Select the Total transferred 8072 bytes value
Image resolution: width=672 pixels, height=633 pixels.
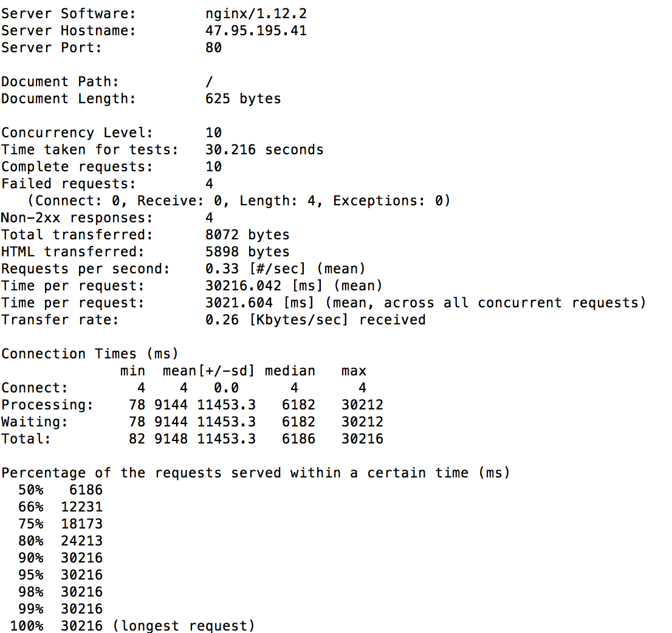pos(247,235)
